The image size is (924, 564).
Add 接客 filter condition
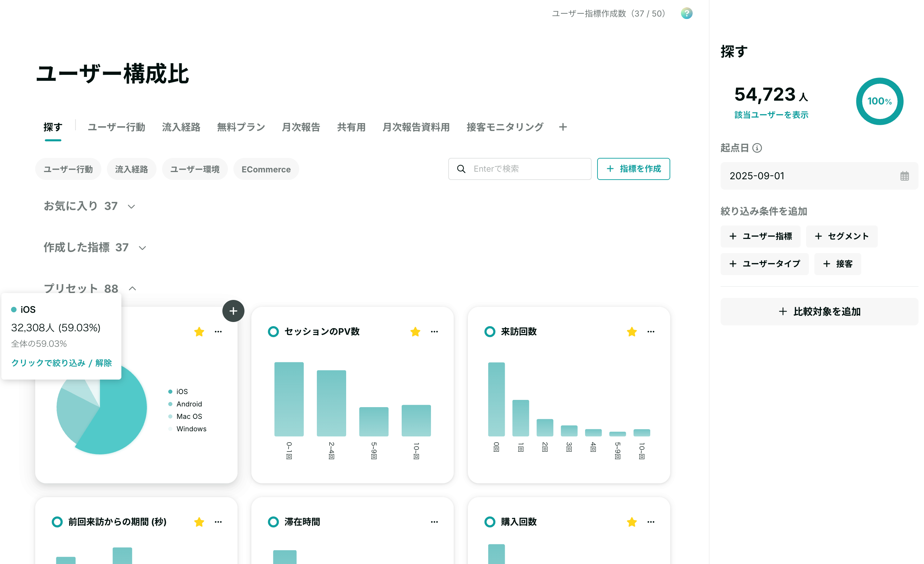(x=837, y=264)
